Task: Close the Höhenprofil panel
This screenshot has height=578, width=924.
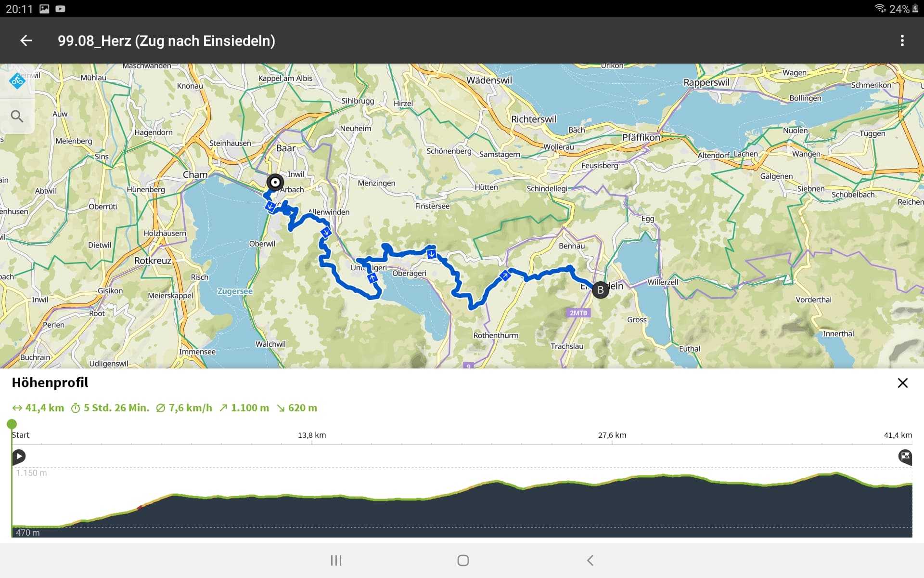Action: click(902, 383)
